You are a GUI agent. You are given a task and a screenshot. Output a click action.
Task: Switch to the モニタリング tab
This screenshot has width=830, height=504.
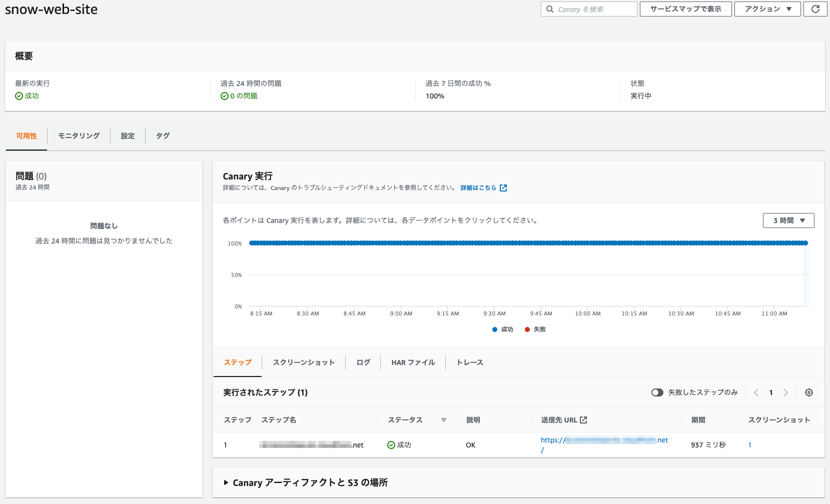79,136
